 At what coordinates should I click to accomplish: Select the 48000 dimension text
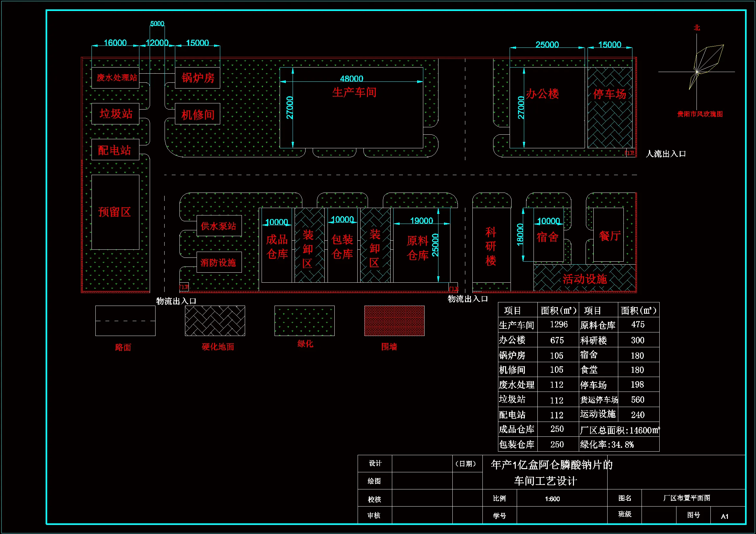(x=351, y=79)
